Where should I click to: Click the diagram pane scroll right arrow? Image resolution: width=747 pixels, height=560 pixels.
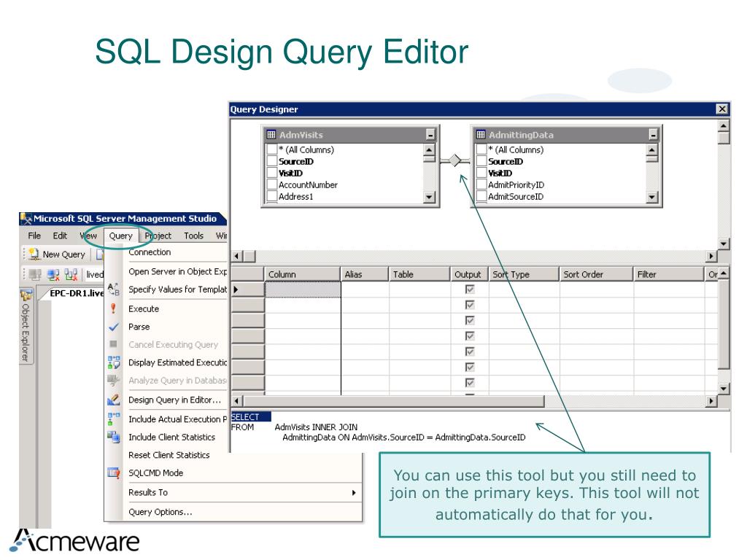711,256
